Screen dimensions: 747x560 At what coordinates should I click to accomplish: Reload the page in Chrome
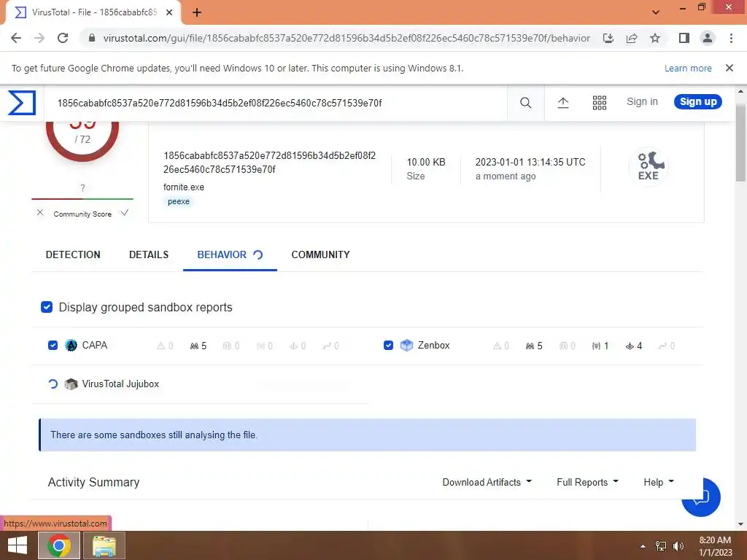point(63,38)
